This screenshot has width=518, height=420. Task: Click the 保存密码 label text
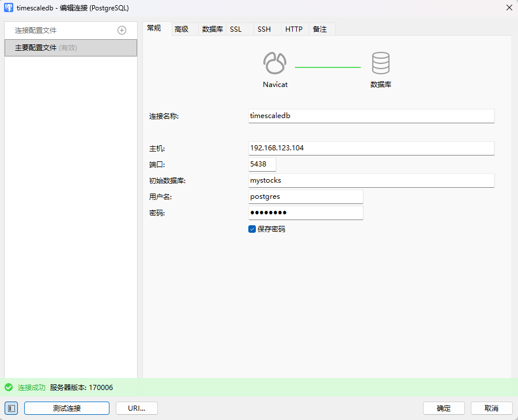pos(271,229)
